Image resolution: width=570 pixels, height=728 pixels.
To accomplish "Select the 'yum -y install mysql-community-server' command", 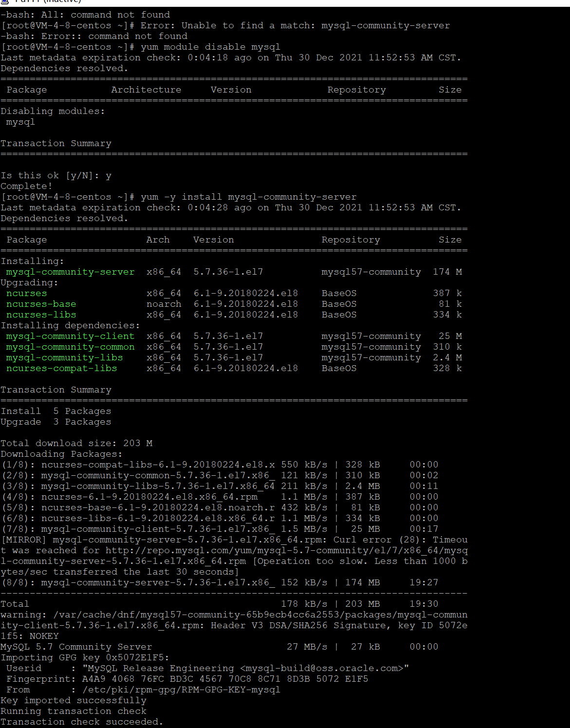I will pyautogui.click(x=248, y=197).
